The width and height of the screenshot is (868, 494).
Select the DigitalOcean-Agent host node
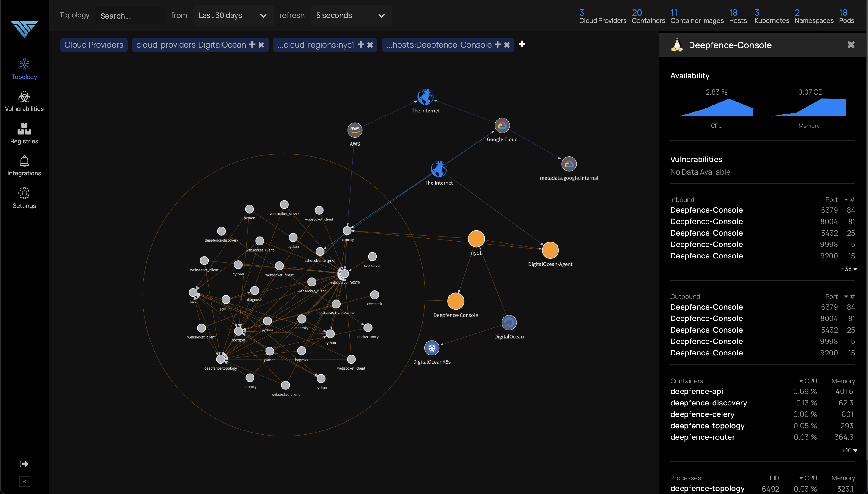pyautogui.click(x=550, y=250)
